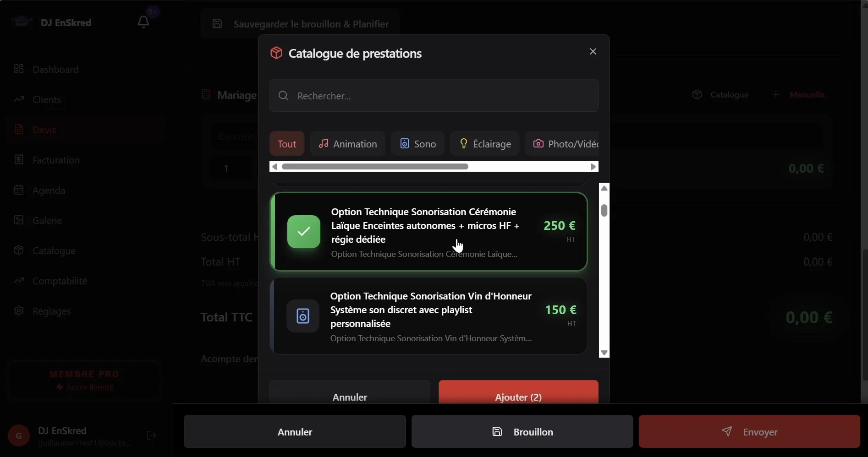Click the Galerie image icon in sidebar
The height and width of the screenshot is (457, 868).
pos(19,220)
